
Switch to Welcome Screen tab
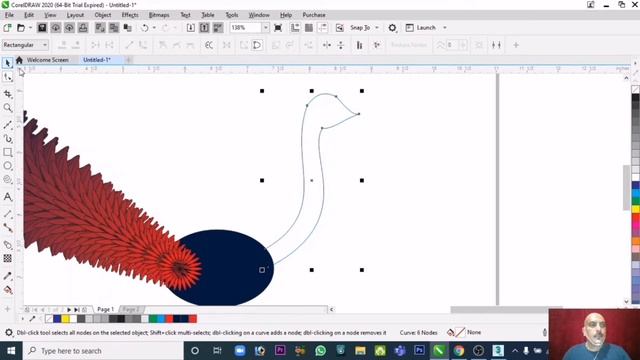47,60
